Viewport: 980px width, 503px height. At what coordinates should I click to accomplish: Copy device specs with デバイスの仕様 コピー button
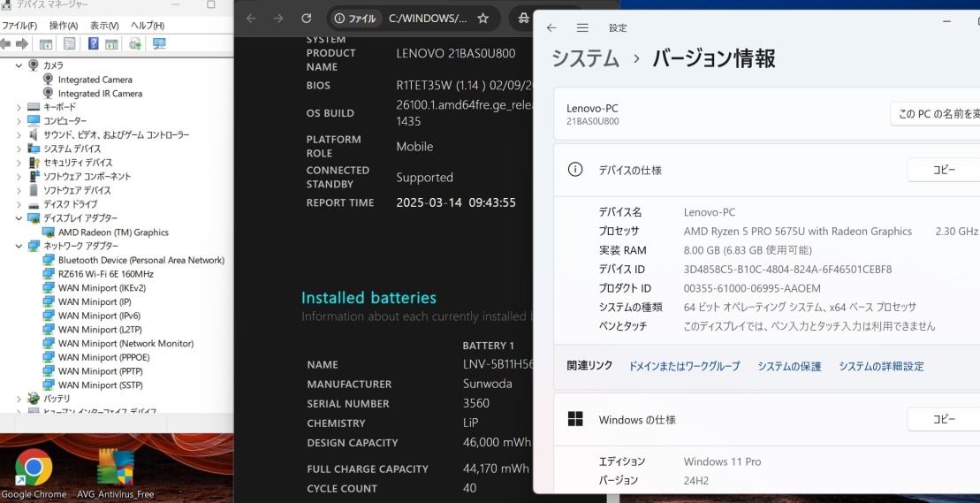pos(944,170)
